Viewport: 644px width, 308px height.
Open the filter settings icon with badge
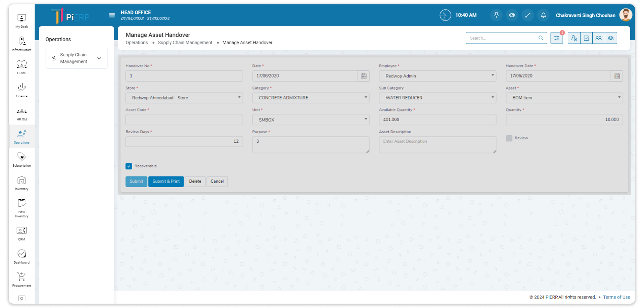[556, 38]
